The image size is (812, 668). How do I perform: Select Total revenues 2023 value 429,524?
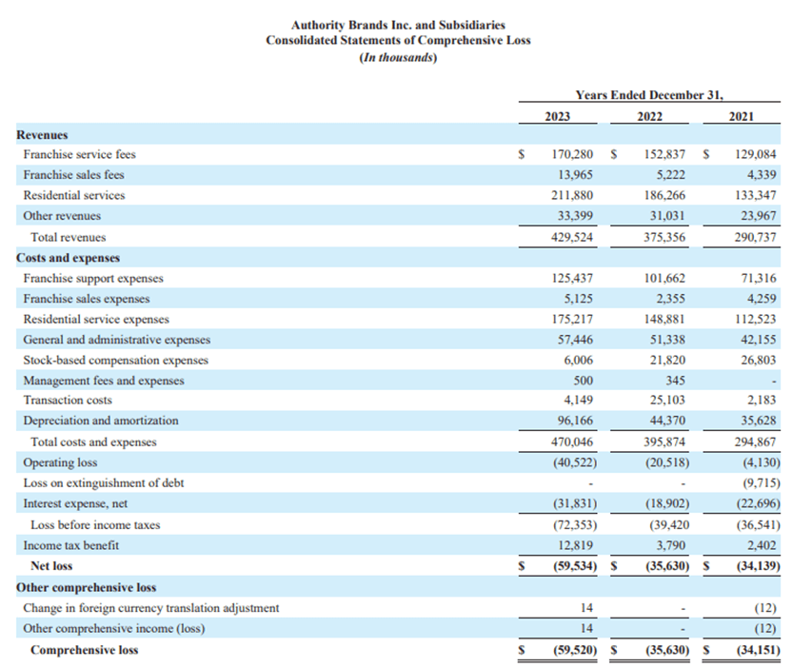point(572,237)
